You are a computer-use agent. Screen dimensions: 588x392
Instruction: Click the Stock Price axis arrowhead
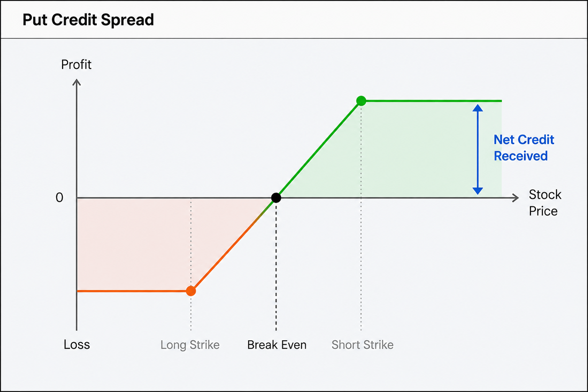(x=515, y=198)
